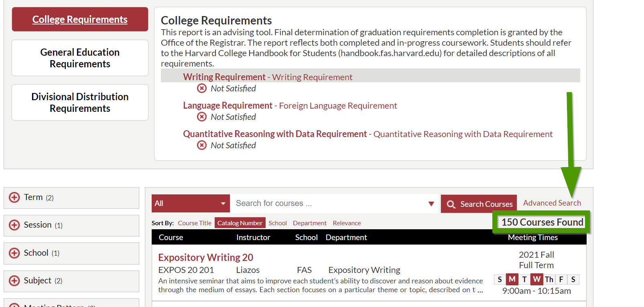
Task: Toggle the Friday meeting day box
Action: pyautogui.click(x=561, y=279)
